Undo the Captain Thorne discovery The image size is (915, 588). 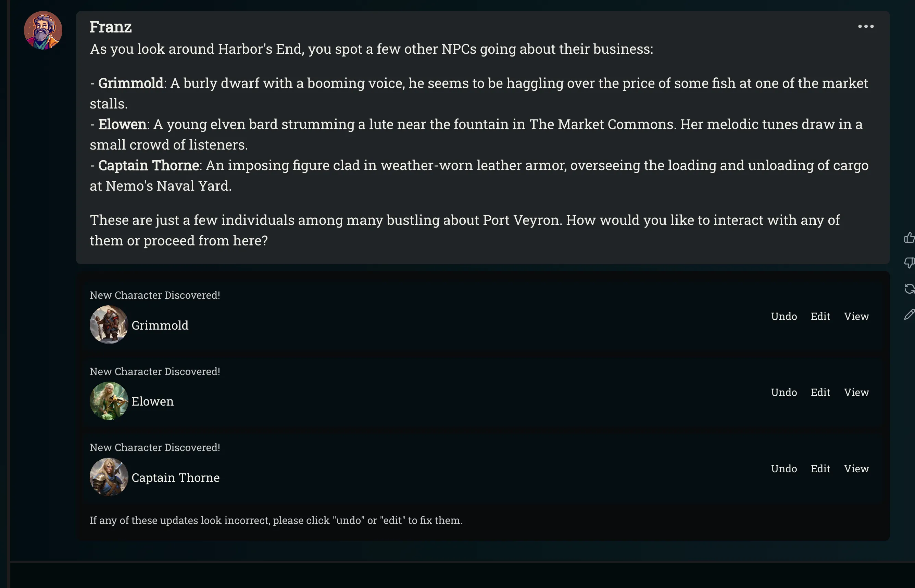784,469
